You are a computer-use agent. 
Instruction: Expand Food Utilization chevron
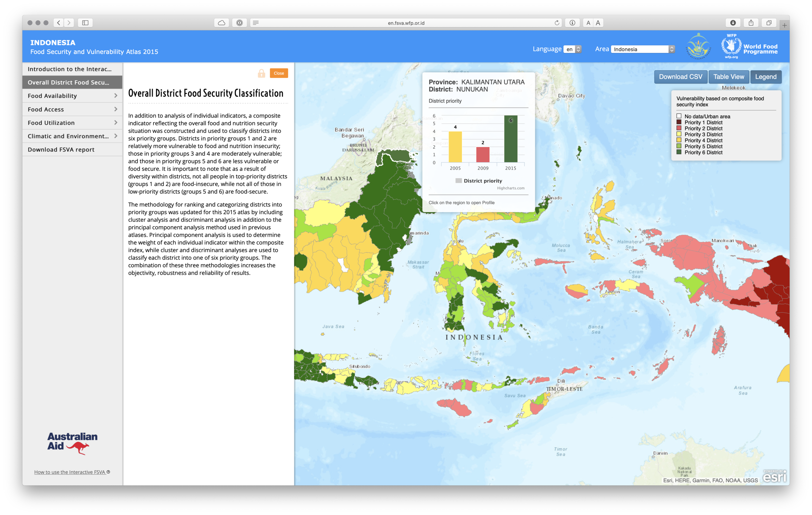(116, 123)
